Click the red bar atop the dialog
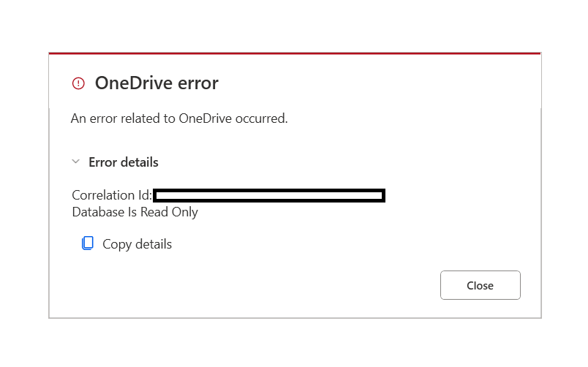This screenshot has width=588, height=367. (295, 53)
